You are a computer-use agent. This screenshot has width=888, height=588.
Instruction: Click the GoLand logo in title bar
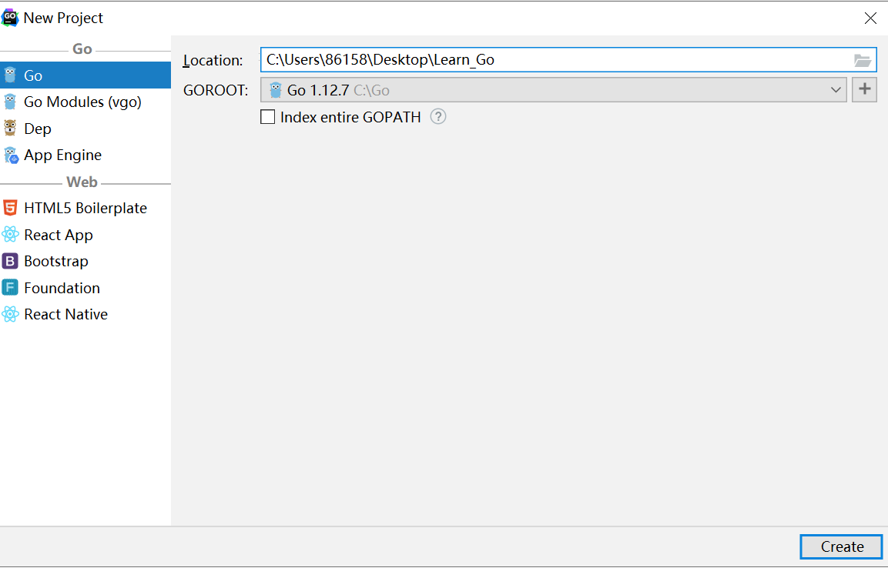coord(10,18)
